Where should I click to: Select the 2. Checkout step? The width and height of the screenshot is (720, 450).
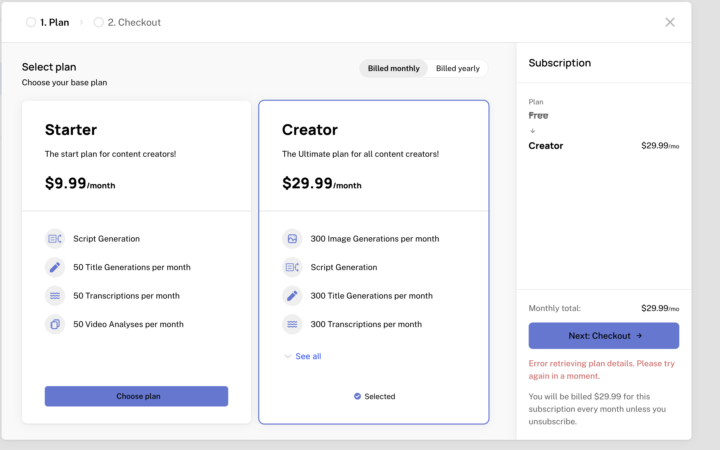click(x=127, y=22)
